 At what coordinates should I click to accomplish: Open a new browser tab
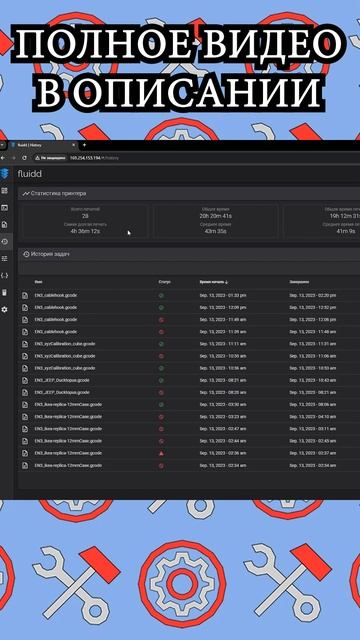(84, 145)
